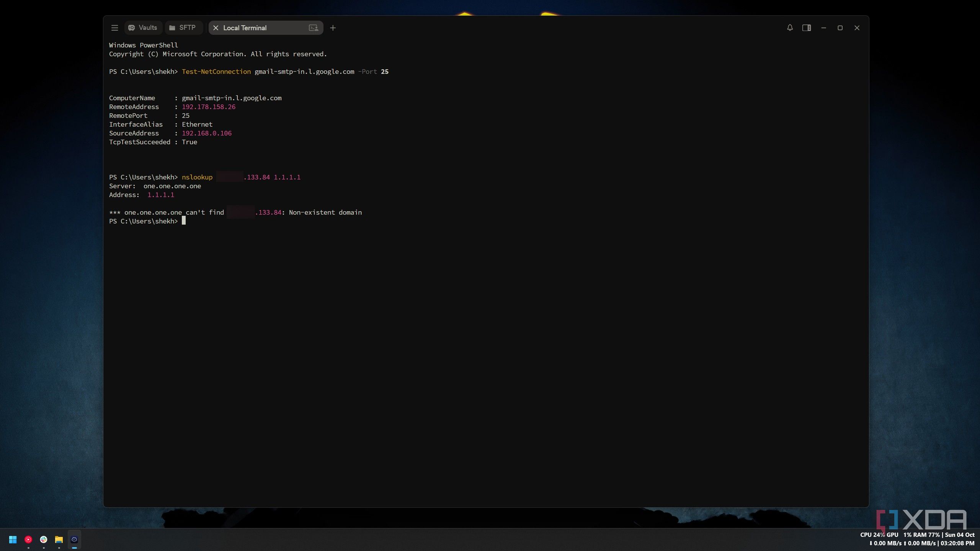Image resolution: width=980 pixels, height=551 pixels.
Task: Click the Test-NetConnection command text
Action: tap(216, 72)
